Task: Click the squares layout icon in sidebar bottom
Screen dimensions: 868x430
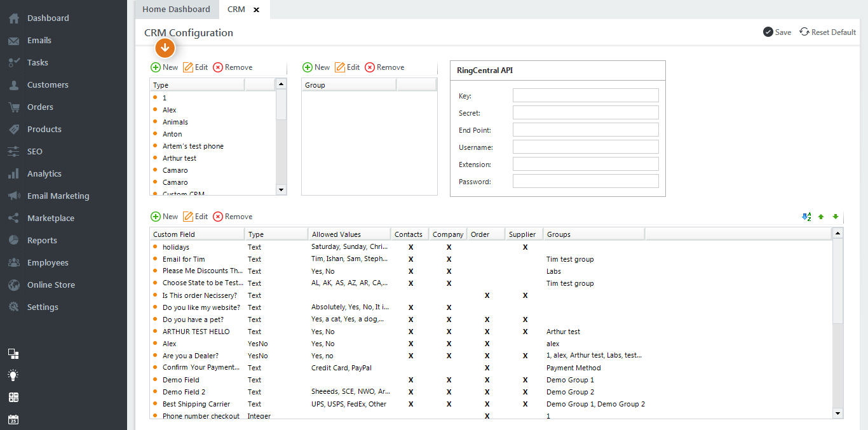Action: click(13, 354)
